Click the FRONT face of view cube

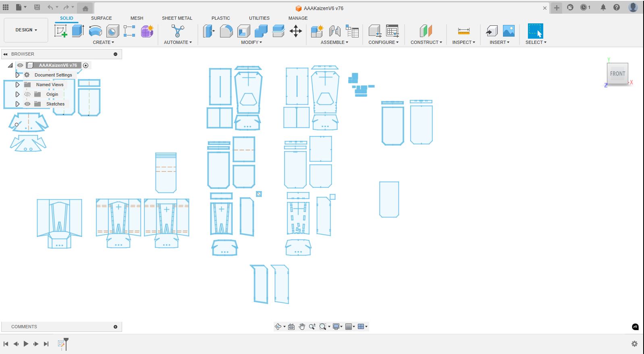pyautogui.click(x=617, y=74)
